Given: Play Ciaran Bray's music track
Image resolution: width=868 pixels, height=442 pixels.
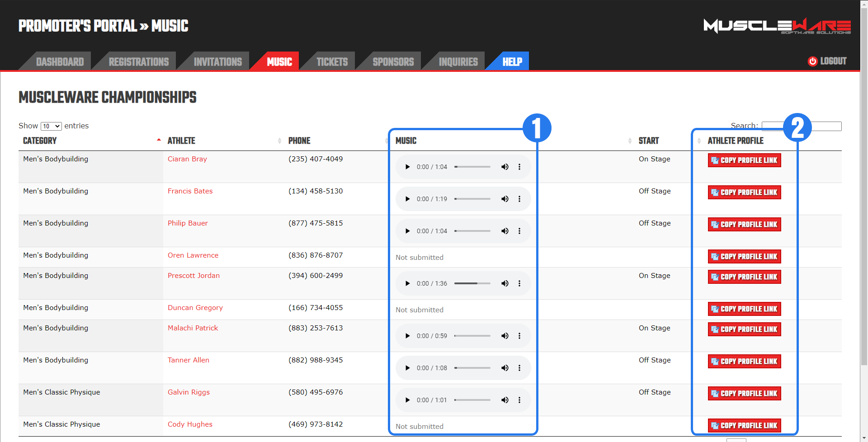Looking at the screenshot, I should click(407, 167).
